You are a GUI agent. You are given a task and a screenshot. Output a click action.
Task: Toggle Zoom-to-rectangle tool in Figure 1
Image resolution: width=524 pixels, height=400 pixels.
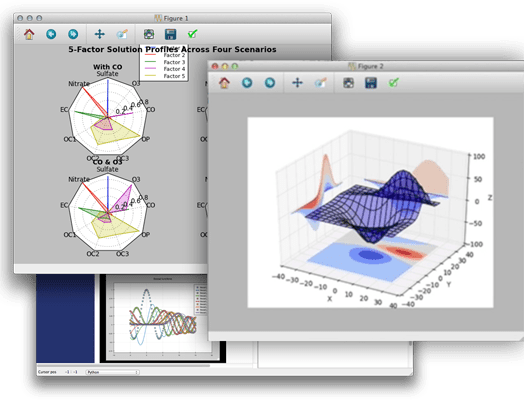(122, 34)
